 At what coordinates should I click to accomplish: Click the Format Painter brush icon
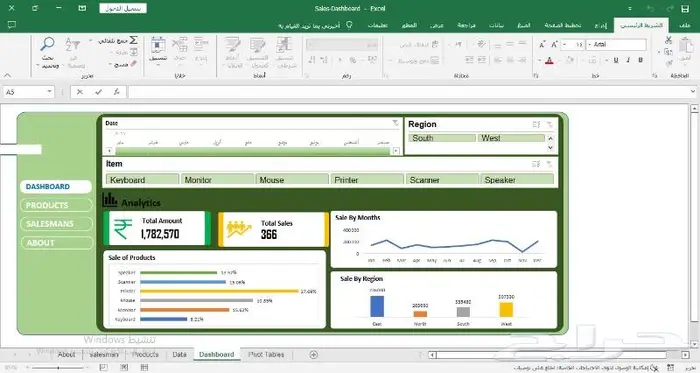click(668, 63)
